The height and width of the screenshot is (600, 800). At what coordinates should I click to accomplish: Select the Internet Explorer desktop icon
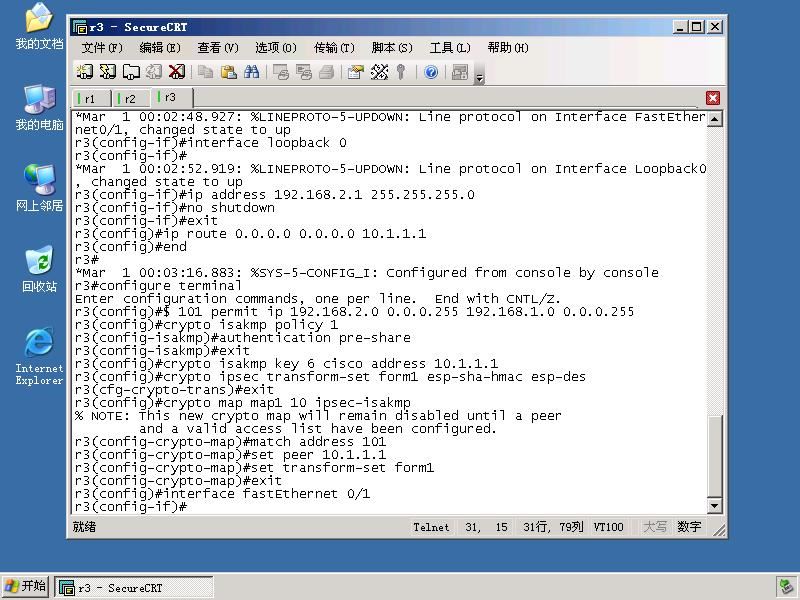pos(39,357)
